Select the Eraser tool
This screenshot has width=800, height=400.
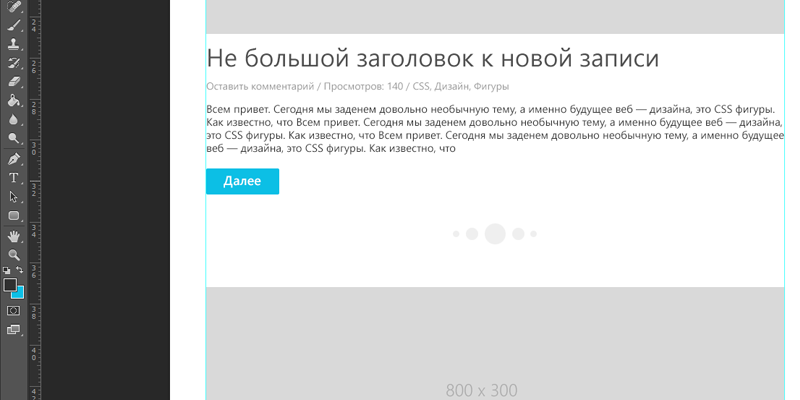[x=14, y=82]
